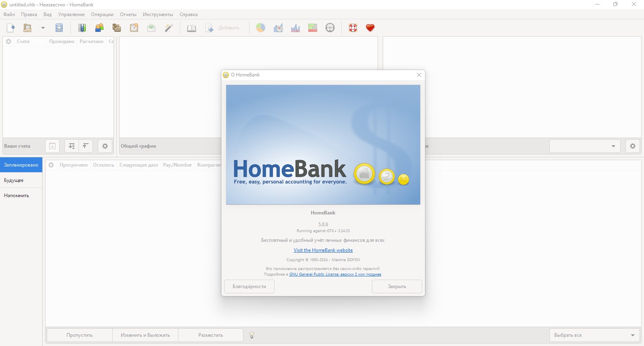The width and height of the screenshot is (644, 346).
Task: Open the GNU General Public License link
Action: click(335, 274)
